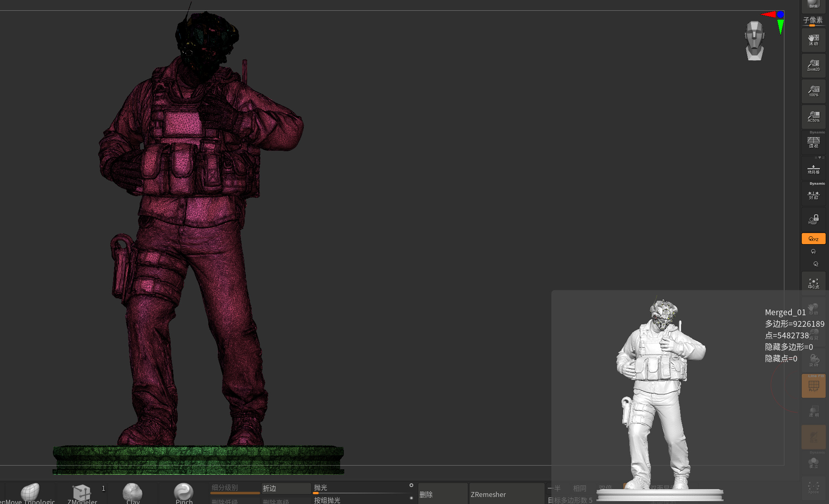Image resolution: width=829 pixels, height=504 pixels.
Task: Click the sub-pixel (子像素) slider
Action: pyautogui.click(x=813, y=21)
